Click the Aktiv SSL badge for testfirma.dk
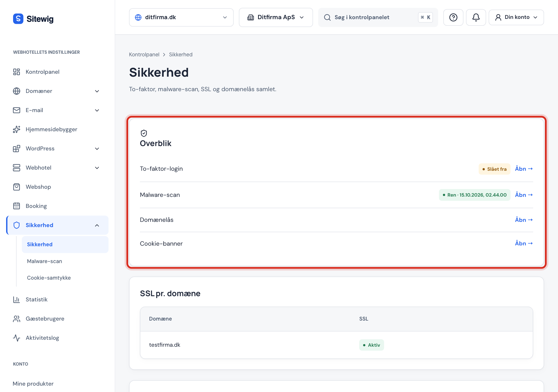The width and height of the screenshot is (558, 392). (x=371, y=345)
